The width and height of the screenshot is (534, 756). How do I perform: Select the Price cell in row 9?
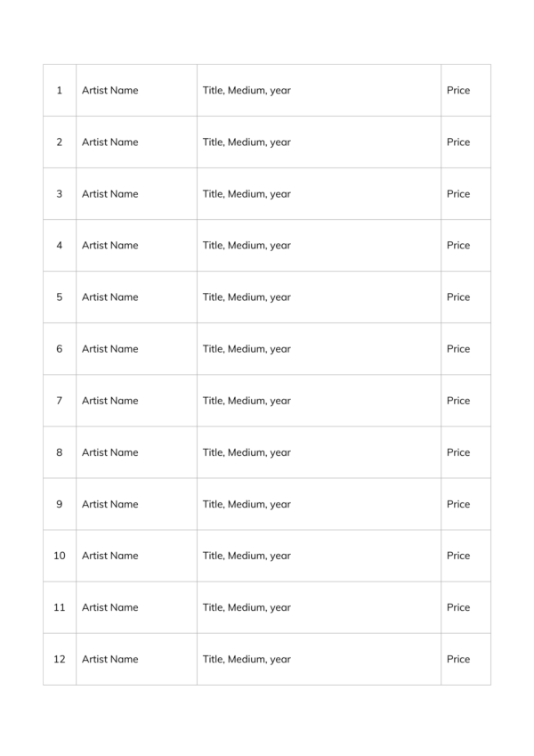(x=465, y=504)
